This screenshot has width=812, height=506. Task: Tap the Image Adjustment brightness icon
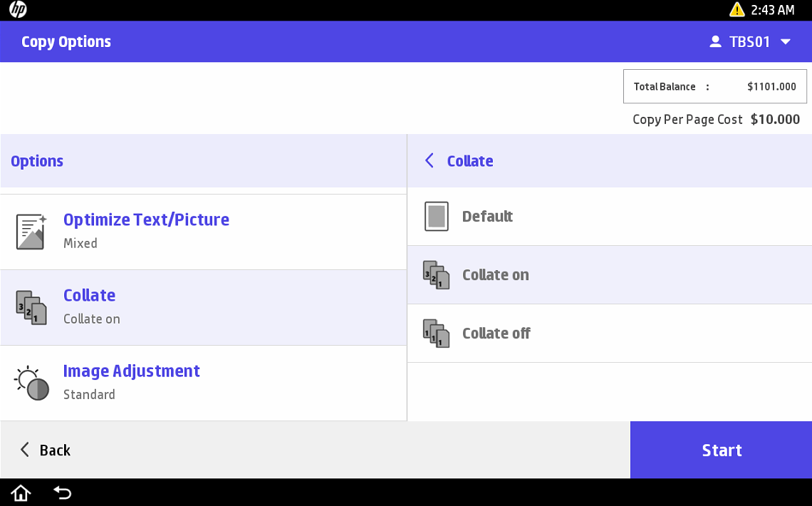(x=32, y=383)
